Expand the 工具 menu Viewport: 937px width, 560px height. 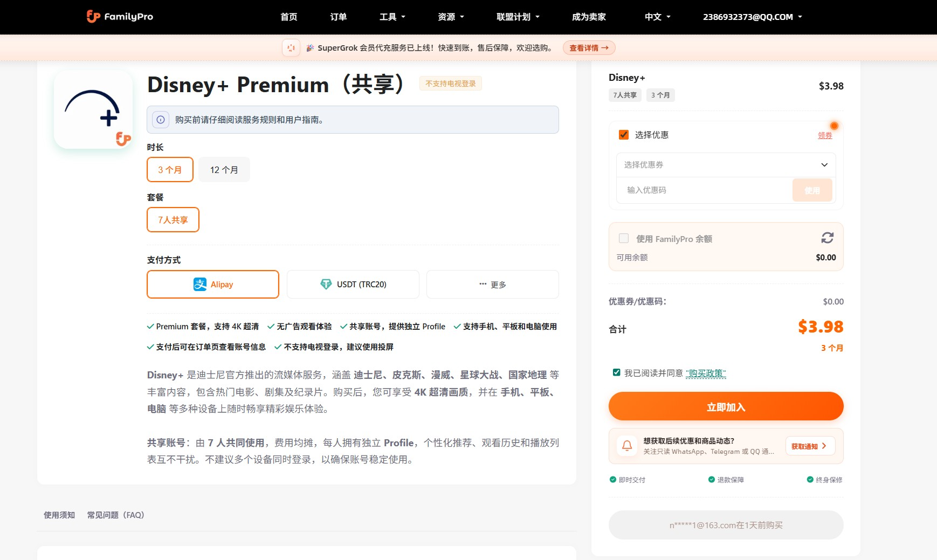click(392, 17)
